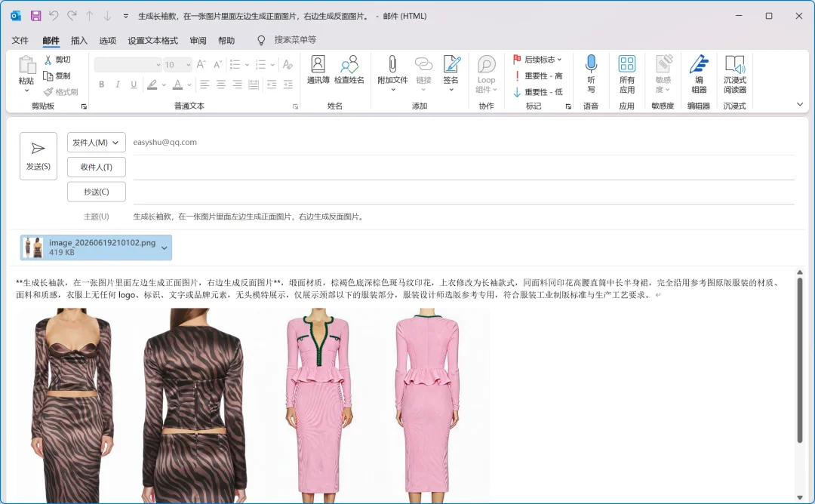Select the 格式刷 format painter
Screen dimensions: 815x504
61,92
